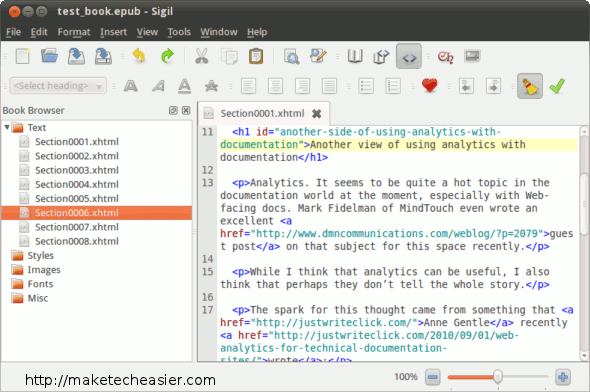The image size is (590, 392).
Task: Redo action with green arrow
Action: tap(167, 56)
